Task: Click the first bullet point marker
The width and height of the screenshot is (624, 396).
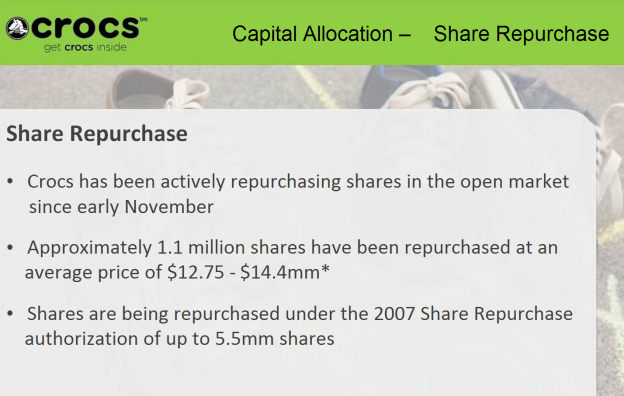Action: tap(10, 182)
